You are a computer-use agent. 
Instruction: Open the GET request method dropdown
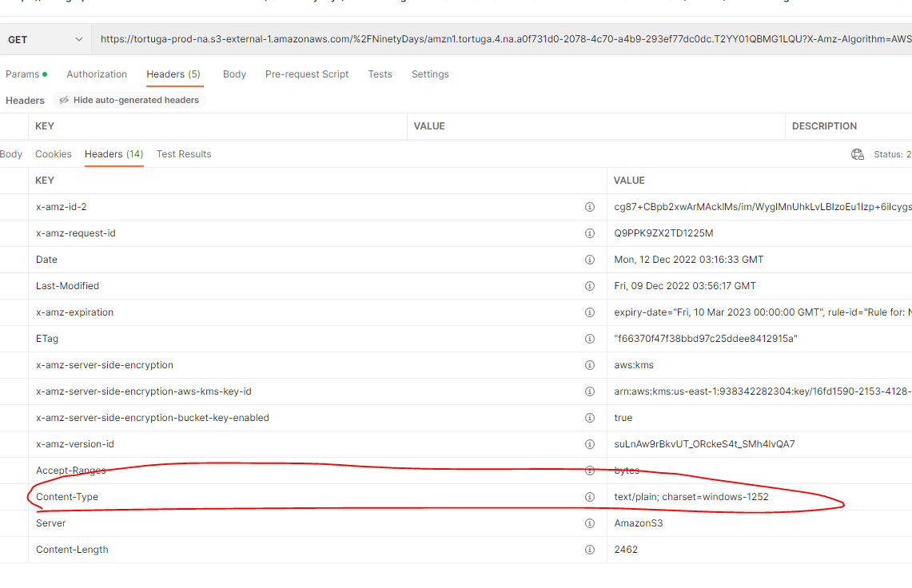point(46,38)
